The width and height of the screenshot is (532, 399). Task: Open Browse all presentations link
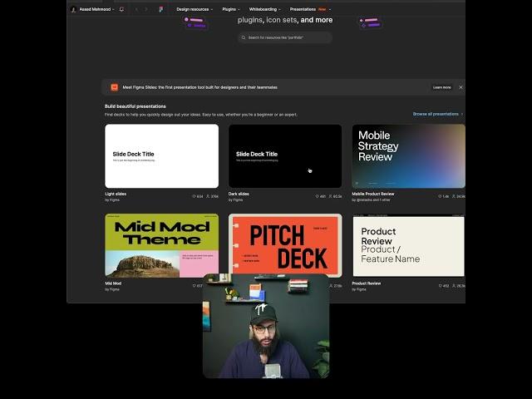pyautogui.click(x=438, y=114)
